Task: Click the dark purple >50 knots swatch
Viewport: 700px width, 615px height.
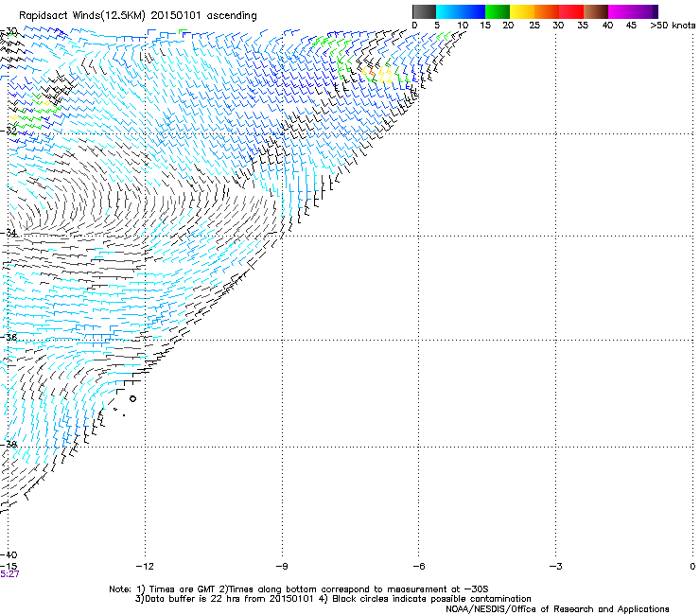Action: (656, 11)
